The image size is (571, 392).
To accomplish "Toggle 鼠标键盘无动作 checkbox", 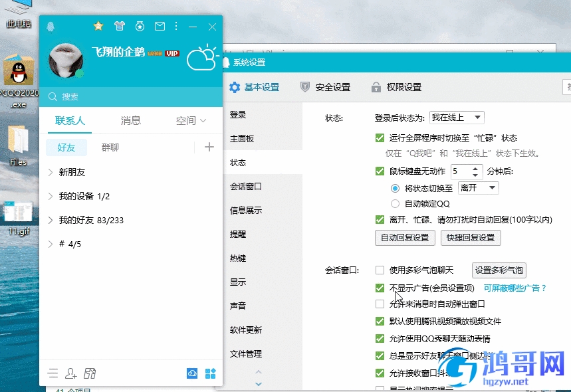I will [x=380, y=171].
